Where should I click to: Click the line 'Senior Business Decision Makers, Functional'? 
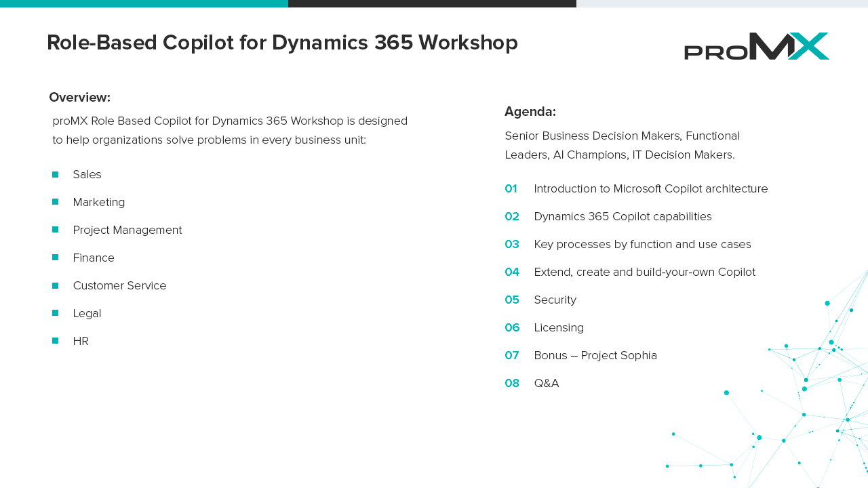click(x=623, y=136)
